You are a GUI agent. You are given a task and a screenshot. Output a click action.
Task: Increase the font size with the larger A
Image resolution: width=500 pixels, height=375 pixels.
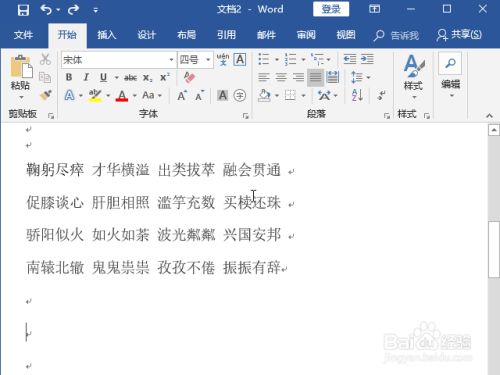(182, 96)
